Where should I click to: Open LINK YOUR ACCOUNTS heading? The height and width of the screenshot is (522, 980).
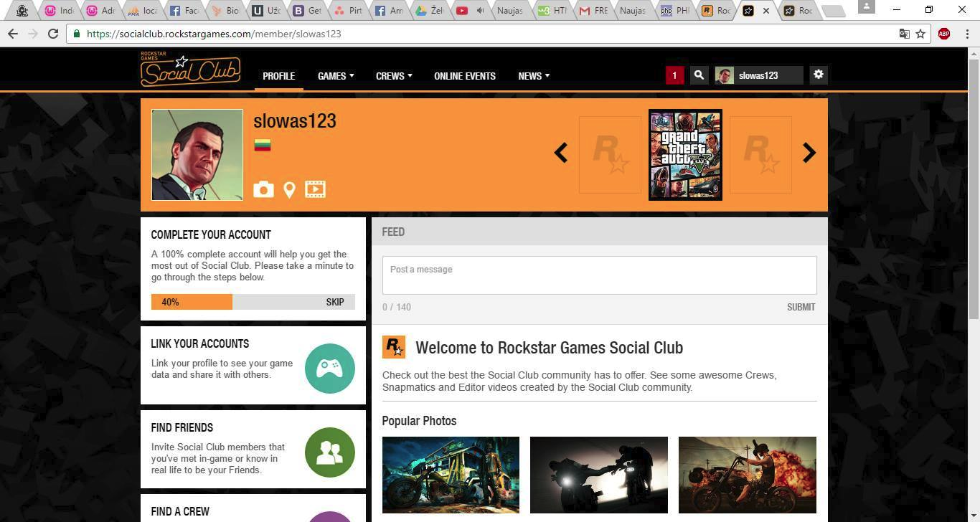click(200, 343)
